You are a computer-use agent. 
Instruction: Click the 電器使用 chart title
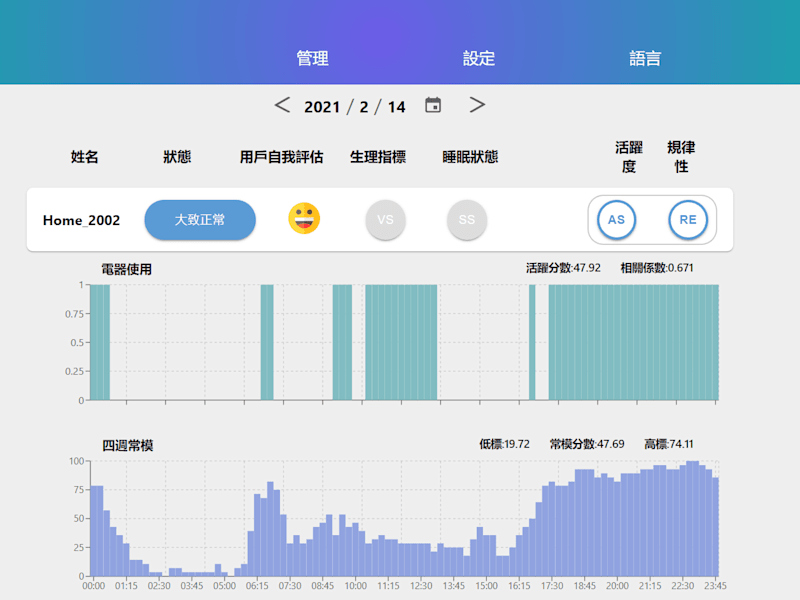[127, 269]
